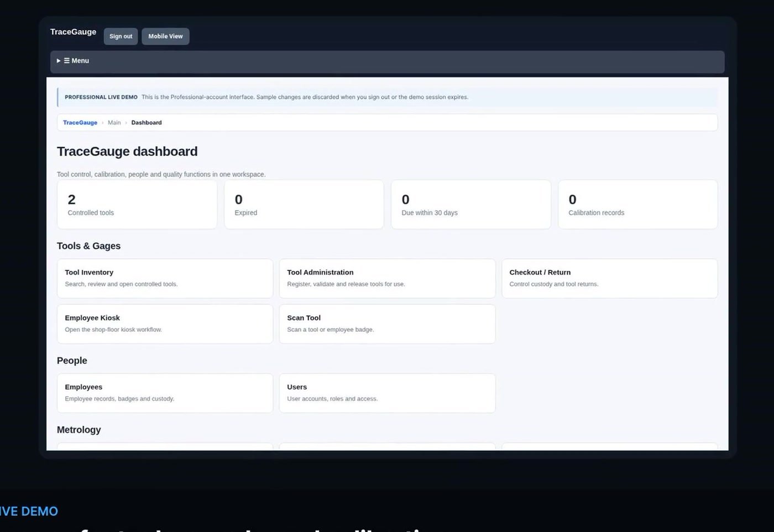Switch to Mobile View

pyautogui.click(x=165, y=36)
